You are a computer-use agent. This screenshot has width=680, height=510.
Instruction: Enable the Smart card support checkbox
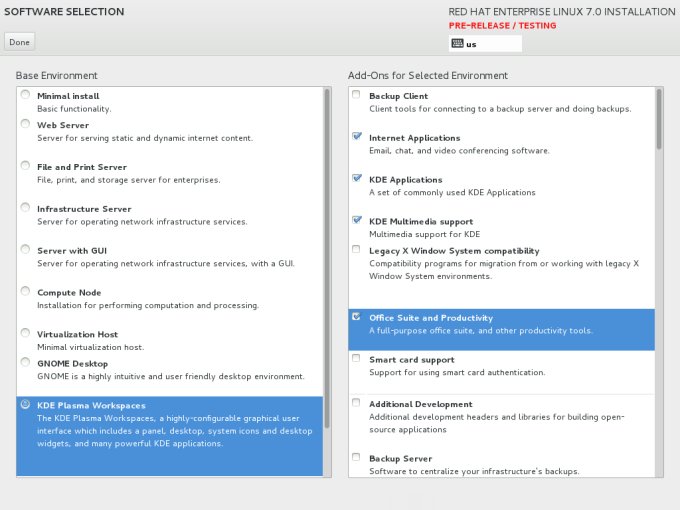pos(356,358)
